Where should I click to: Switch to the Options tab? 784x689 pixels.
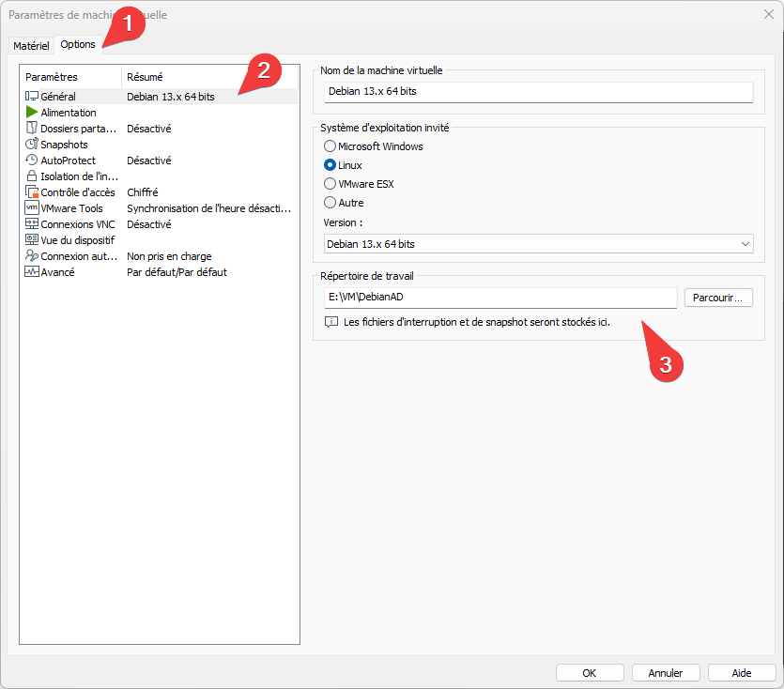(x=78, y=44)
